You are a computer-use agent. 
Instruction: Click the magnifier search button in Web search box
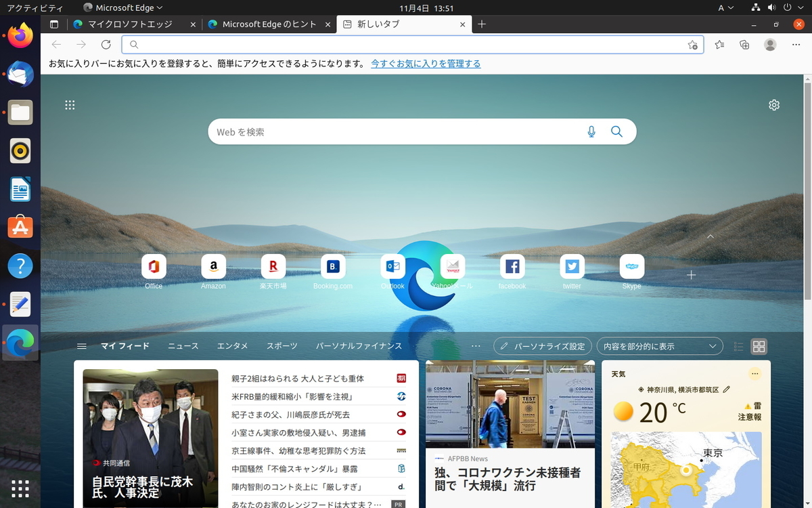point(616,132)
